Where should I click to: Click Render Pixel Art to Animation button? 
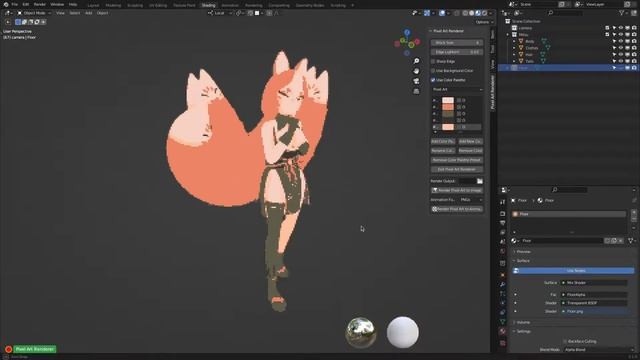point(457,209)
